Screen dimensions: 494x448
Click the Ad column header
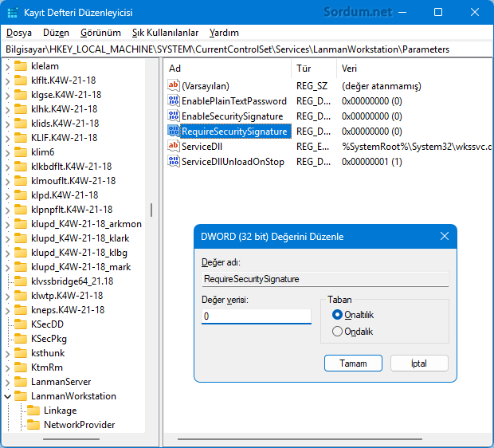[228, 68]
